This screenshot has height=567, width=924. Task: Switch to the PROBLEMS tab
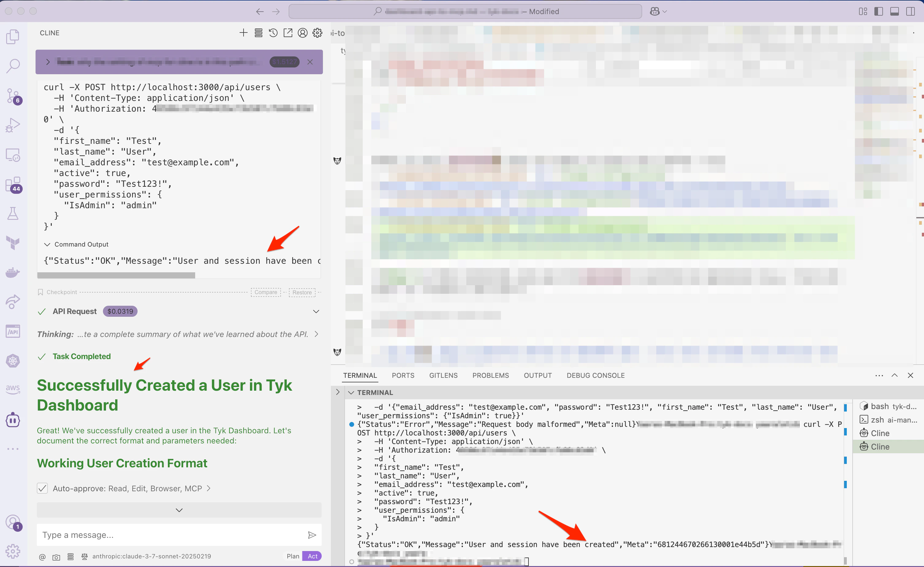pyautogui.click(x=490, y=375)
